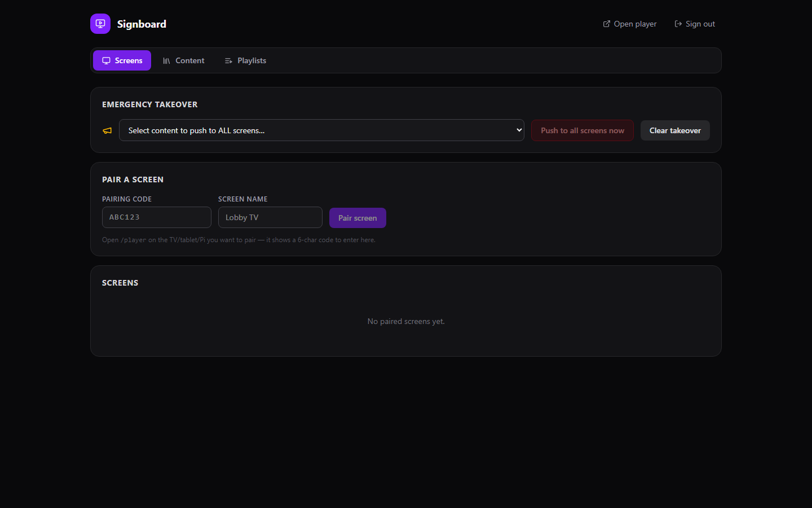
Task: Switch to the Content tab
Action: (183, 60)
